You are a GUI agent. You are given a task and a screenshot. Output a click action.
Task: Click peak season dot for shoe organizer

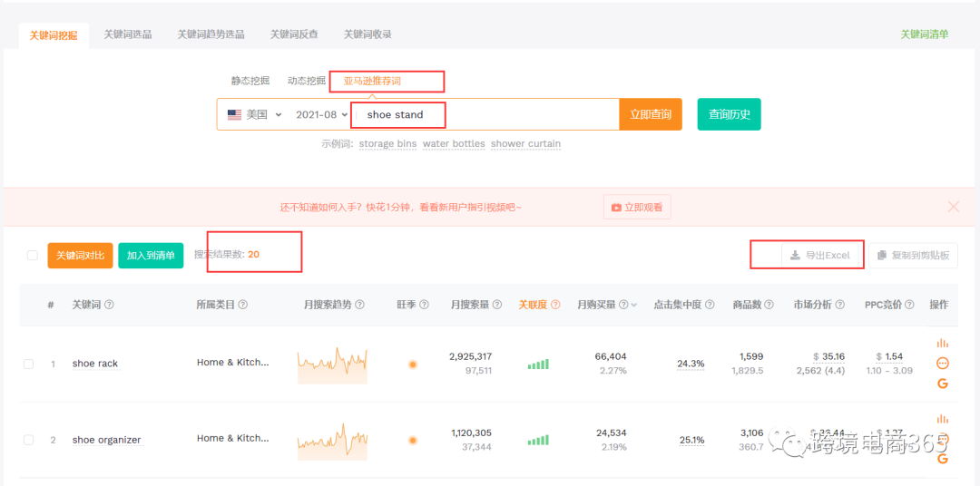(x=413, y=441)
